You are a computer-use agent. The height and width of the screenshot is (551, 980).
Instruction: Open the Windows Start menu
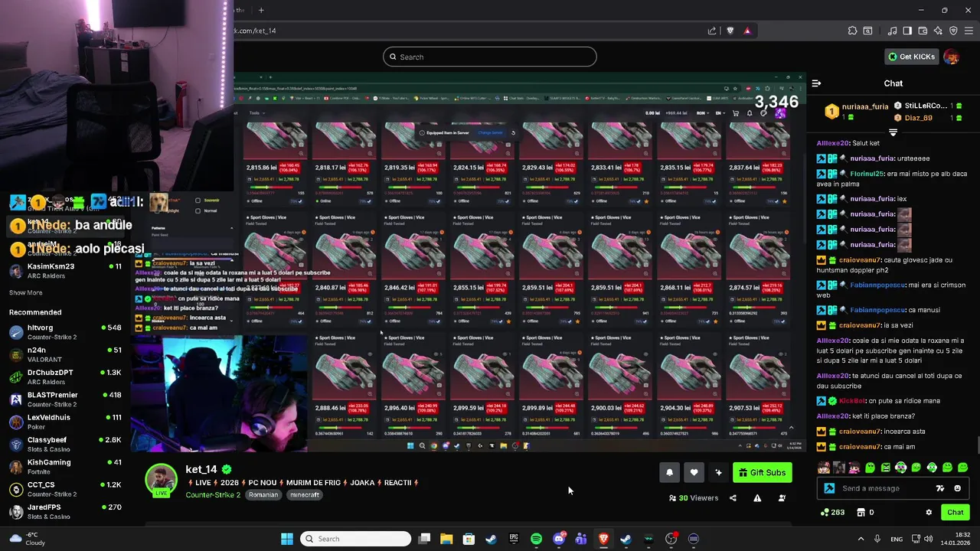point(286,539)
